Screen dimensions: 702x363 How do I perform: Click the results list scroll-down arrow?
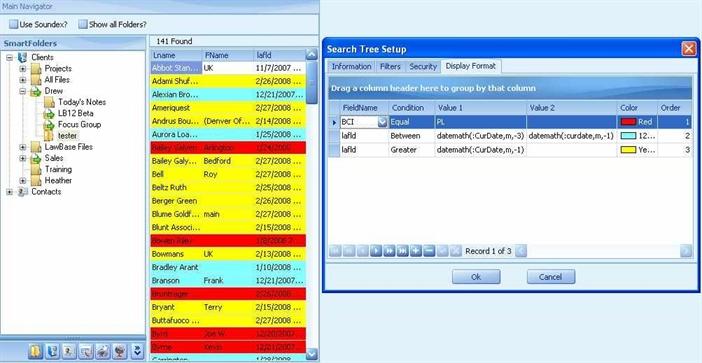coord(311,354)
